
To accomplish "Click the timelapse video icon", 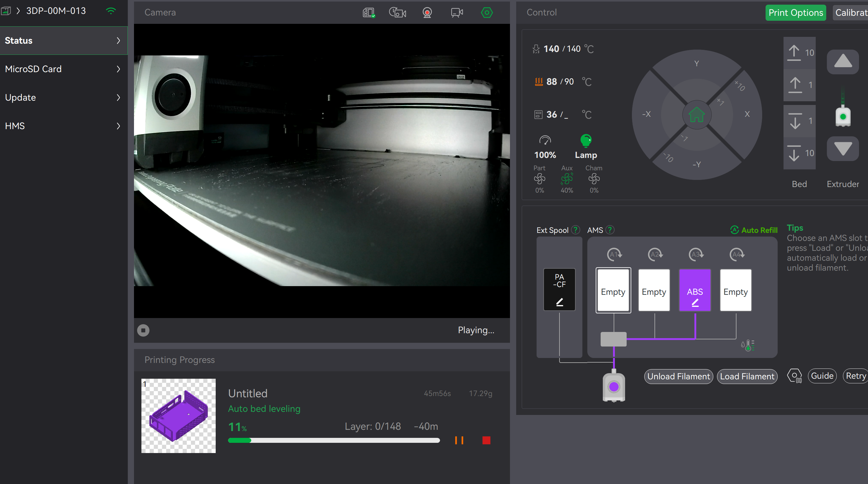I will (397, 13).
